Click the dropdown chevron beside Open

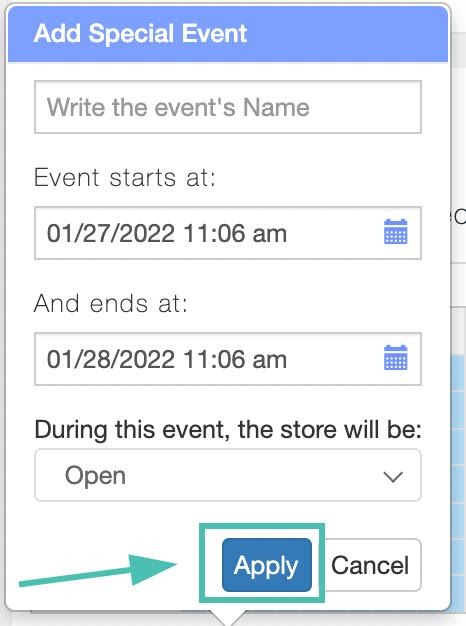tap(393, 477)
